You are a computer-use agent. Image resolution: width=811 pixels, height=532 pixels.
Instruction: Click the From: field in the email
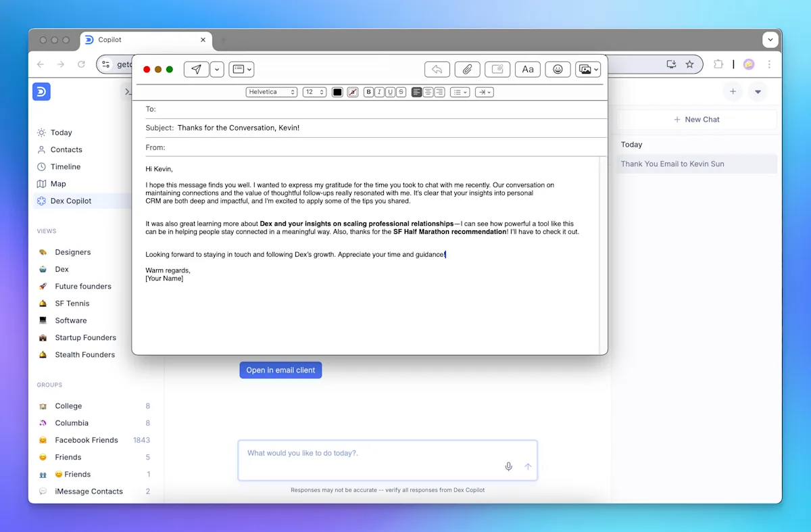(376, 147)
